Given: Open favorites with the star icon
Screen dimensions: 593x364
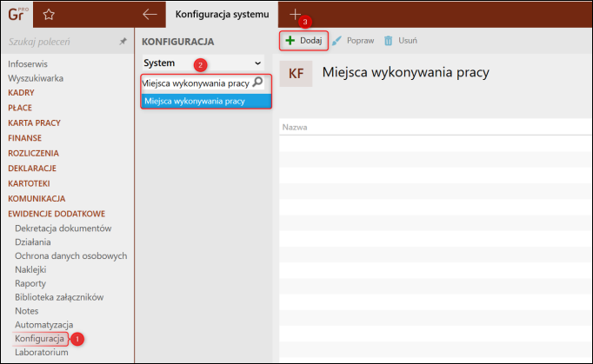Looking at the screenshot, I should pyautogui.click(x=49, y=15).
